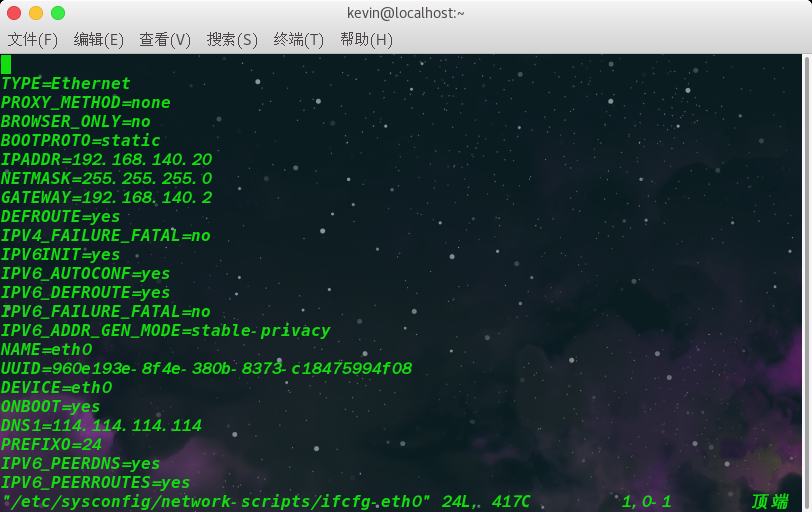Click the IPV6_FAILURE_FATAL=no line

[106, 312]
